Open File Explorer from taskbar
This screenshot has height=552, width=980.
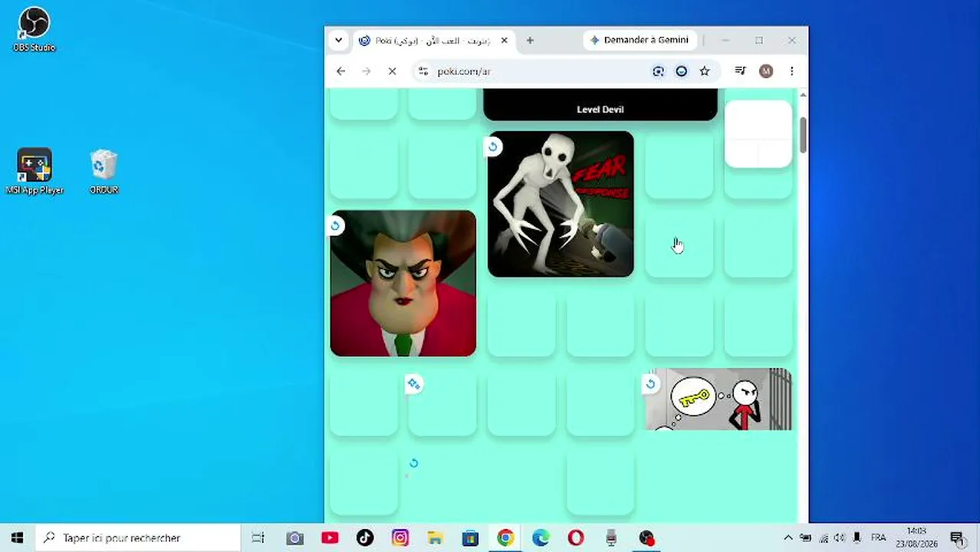[x=435, y=537]
